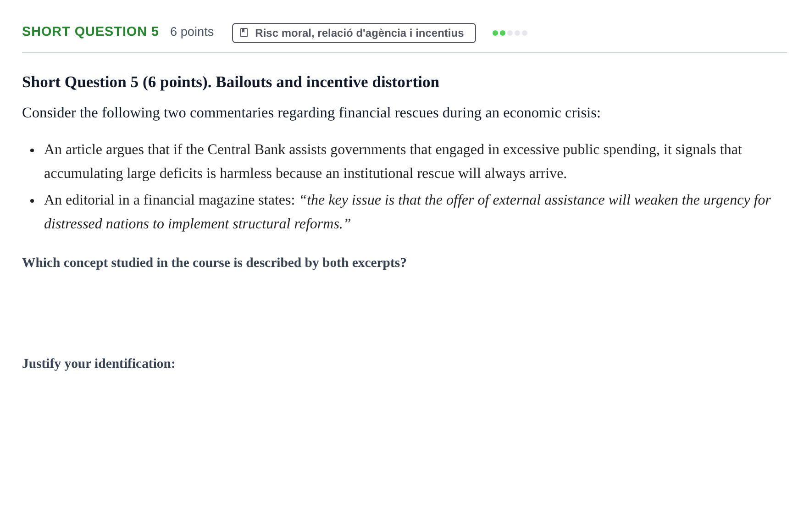The width and height of the screenshot is (809, 532).
Task: Select the 'Risc moral, relació d'agència i incentius' tag
Action: pos(354,33)
